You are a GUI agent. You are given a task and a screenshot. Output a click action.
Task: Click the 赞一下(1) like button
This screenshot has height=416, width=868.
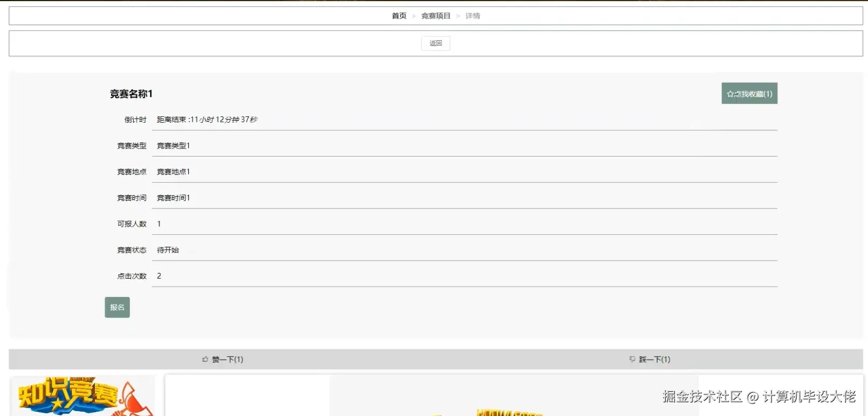click(223, 359)
